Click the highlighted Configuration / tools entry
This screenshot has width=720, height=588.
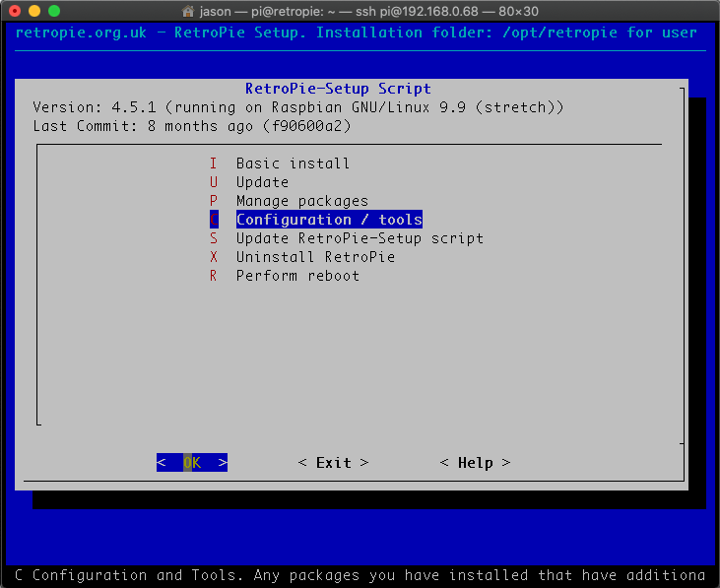pos(329,220)
